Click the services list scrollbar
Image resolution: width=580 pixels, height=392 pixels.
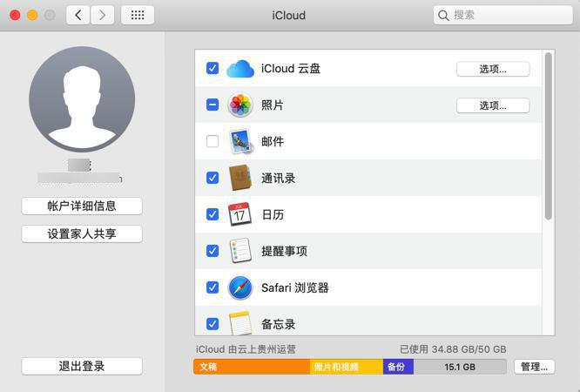pos(548,136)
